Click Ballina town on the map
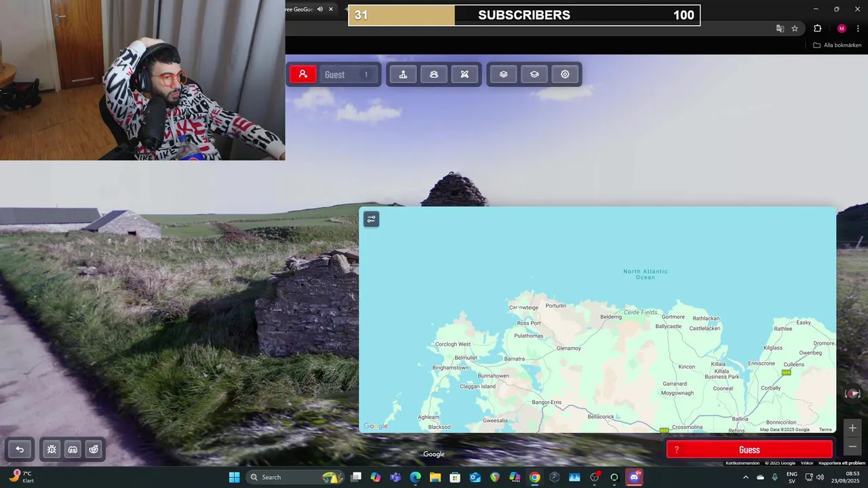Image resolution: width=868 pixels, height=488 pixels. 740,419
